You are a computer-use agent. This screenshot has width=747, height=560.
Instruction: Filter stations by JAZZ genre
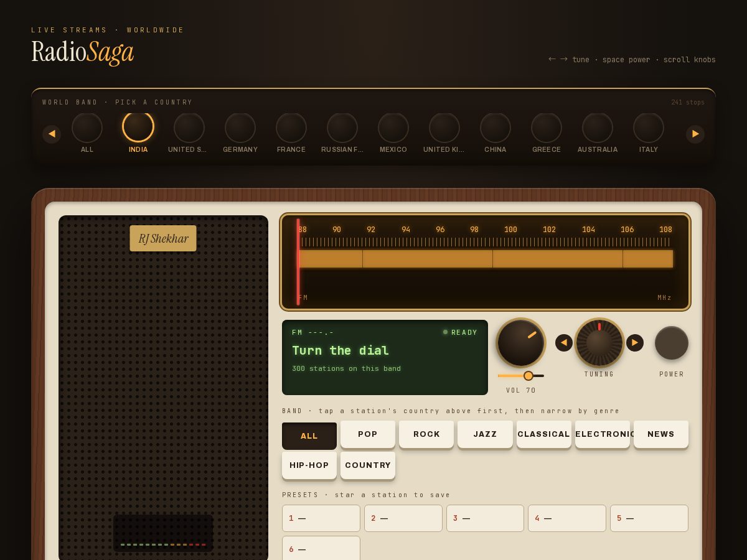[485, 434]
